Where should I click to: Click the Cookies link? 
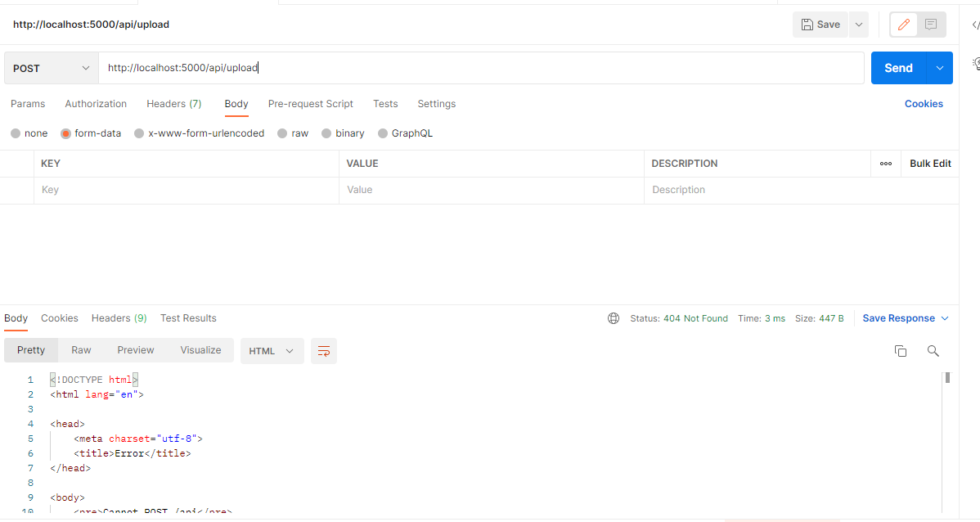[924, 104]
